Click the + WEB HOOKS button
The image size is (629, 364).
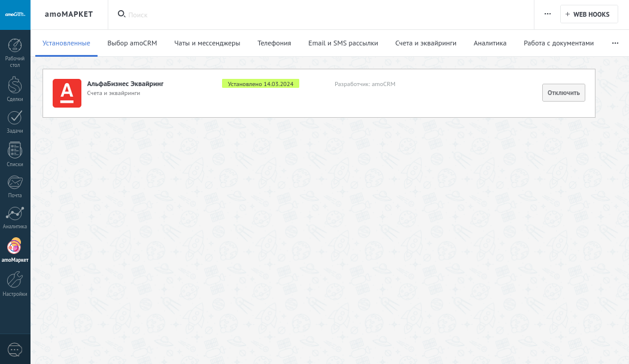coord(588,14)
